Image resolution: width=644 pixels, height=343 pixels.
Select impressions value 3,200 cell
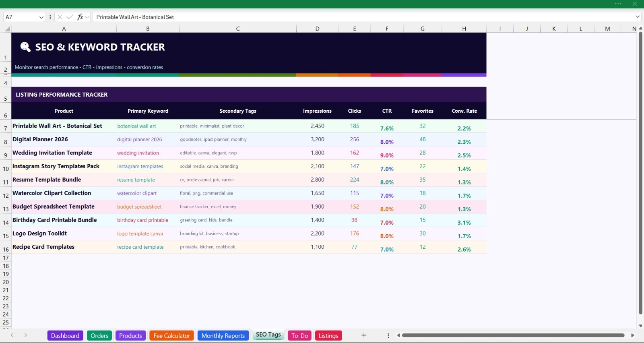317,139
